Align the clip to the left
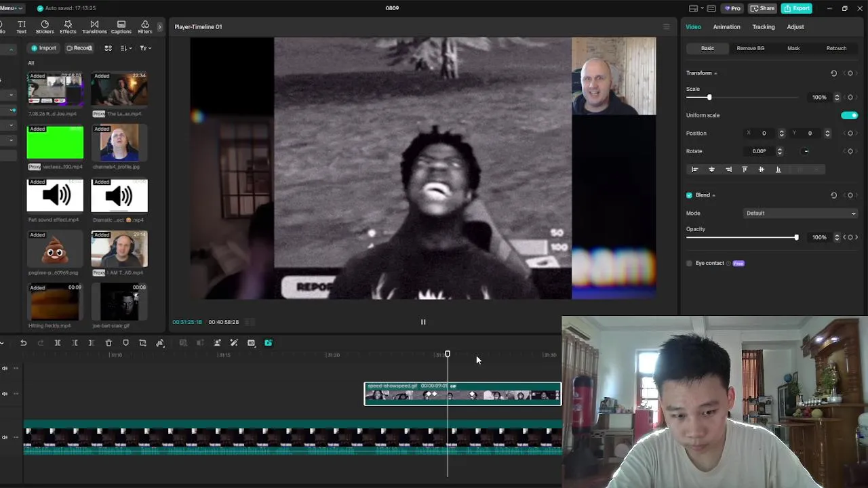Viewport: 868px width, 488px height. pos(695,169)
